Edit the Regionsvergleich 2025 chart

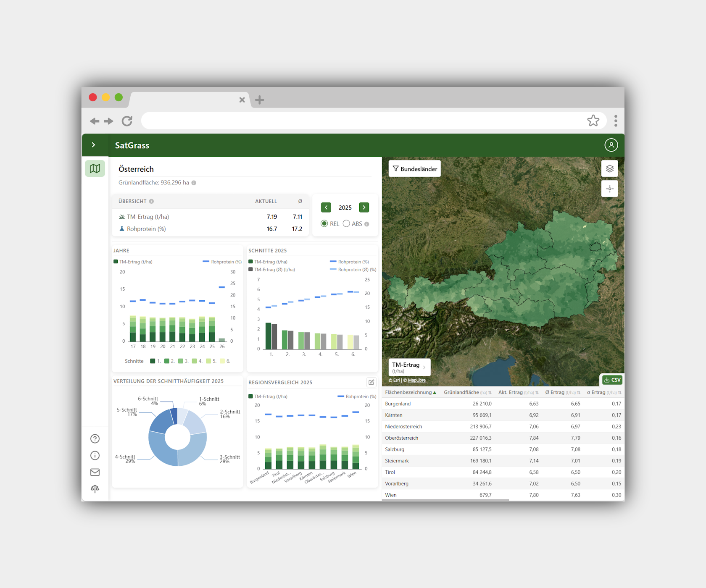click(371, 382)
